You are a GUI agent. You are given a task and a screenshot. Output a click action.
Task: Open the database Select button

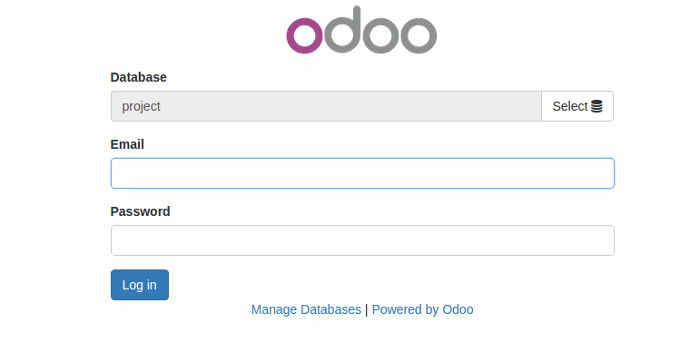pyautogui.click(x=577, y=106)
